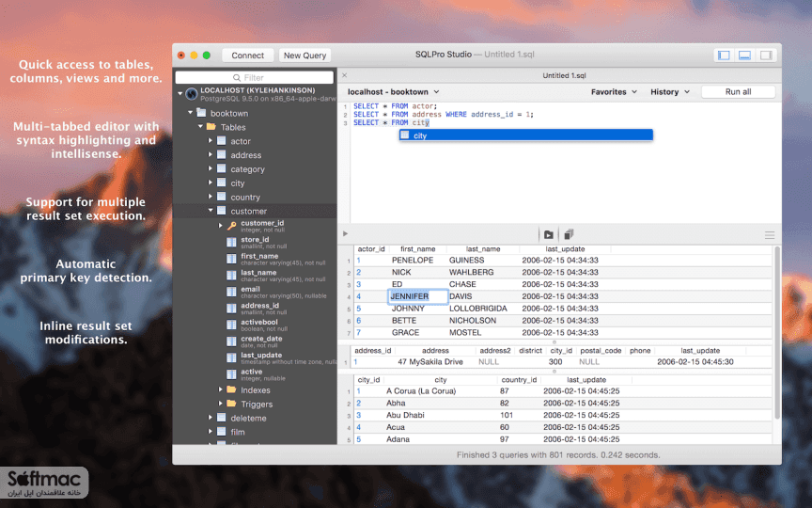Image resolution: width=812 pixels, height=508 pixels.
Task: Expand the film table
Action: coord(211,431)
